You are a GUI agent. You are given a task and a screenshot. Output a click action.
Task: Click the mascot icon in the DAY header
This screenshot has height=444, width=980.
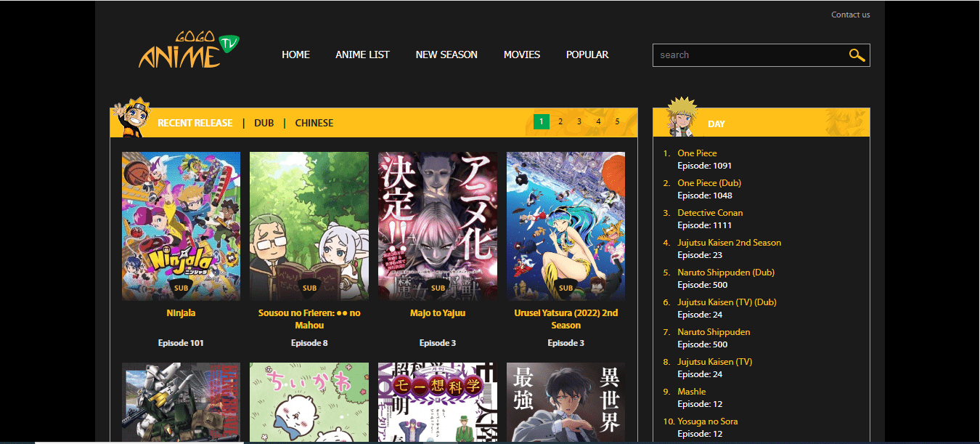tap(681, 118)
